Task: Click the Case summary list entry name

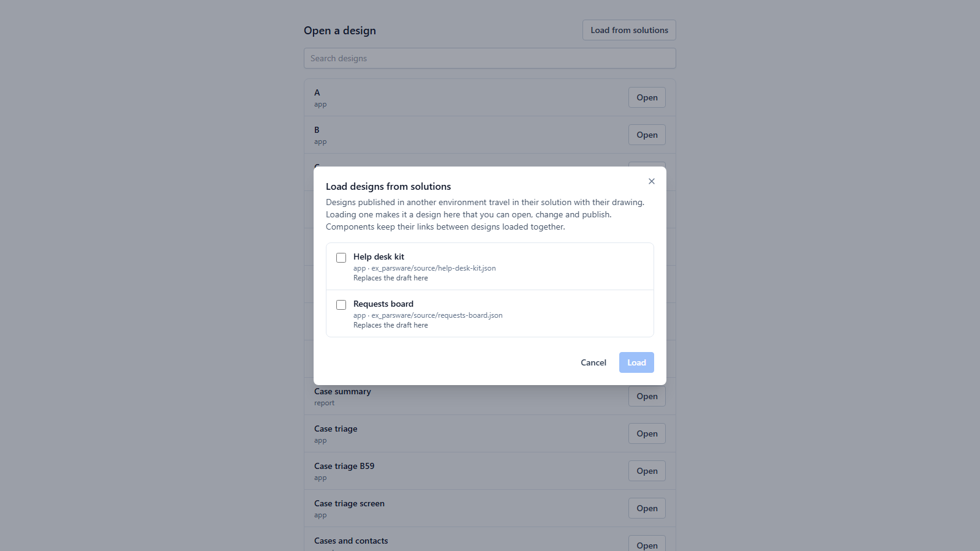Action: coord(342,391)
